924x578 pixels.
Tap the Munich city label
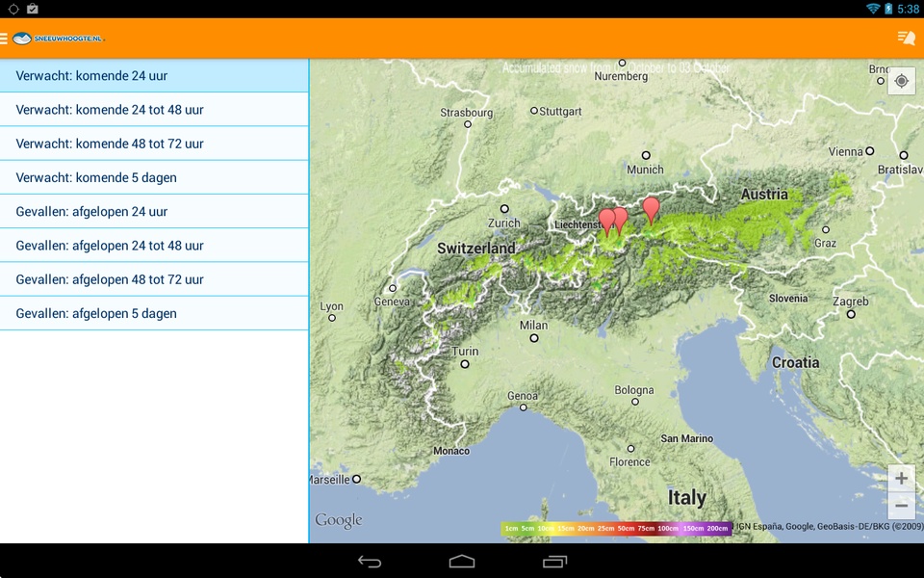pos(645,170)
